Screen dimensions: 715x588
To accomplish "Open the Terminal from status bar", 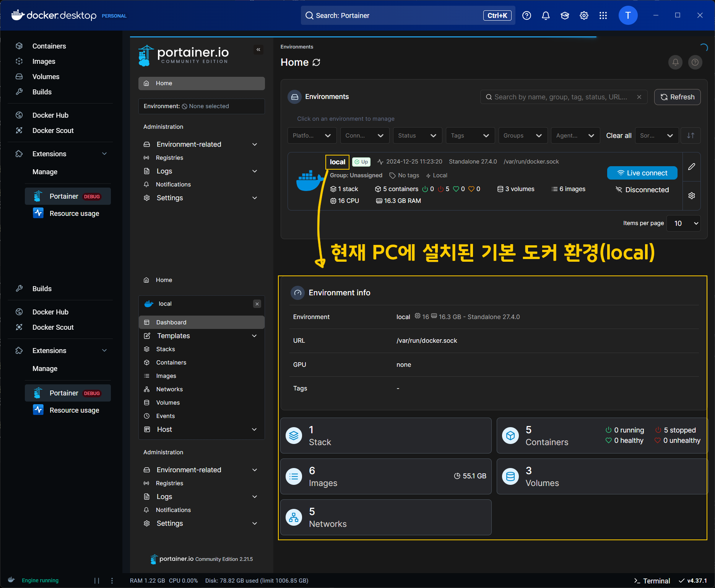I will click(x=652, y=581).
